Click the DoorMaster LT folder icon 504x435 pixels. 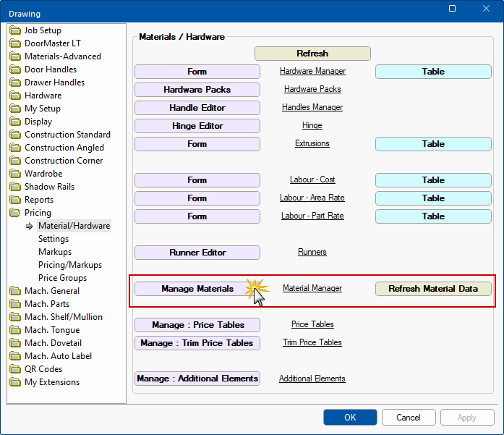(x=16, y=43)
